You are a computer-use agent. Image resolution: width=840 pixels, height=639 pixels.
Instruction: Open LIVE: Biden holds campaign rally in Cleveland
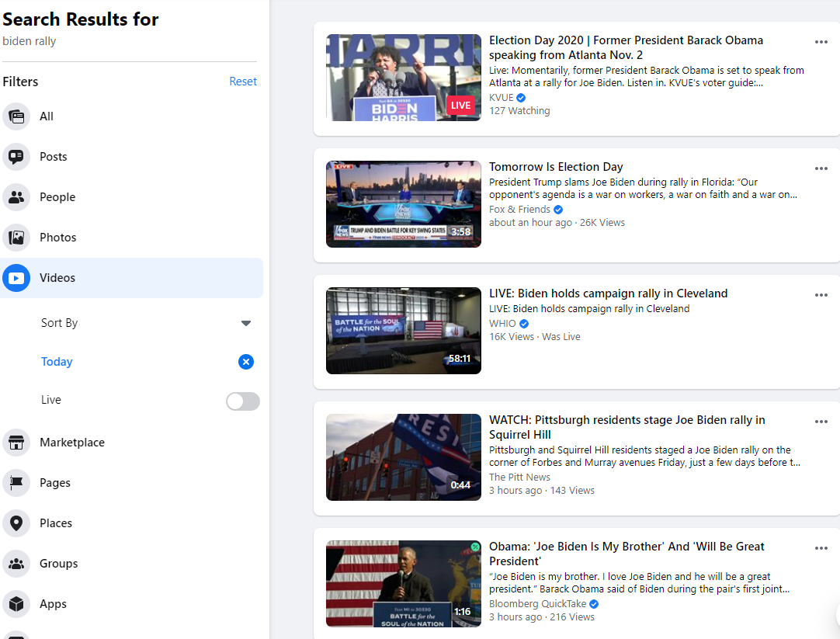point(608,293)
